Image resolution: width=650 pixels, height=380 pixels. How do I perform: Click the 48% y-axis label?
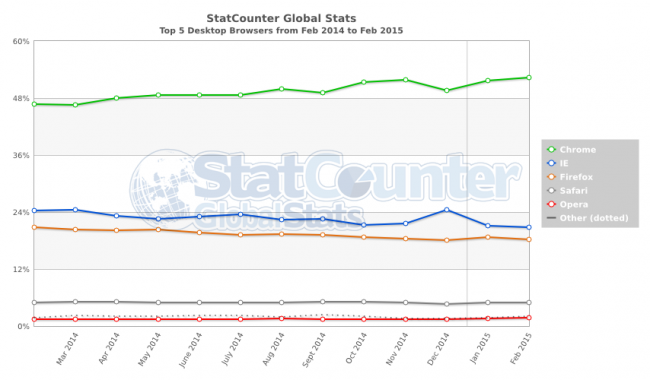click(21, 99)
